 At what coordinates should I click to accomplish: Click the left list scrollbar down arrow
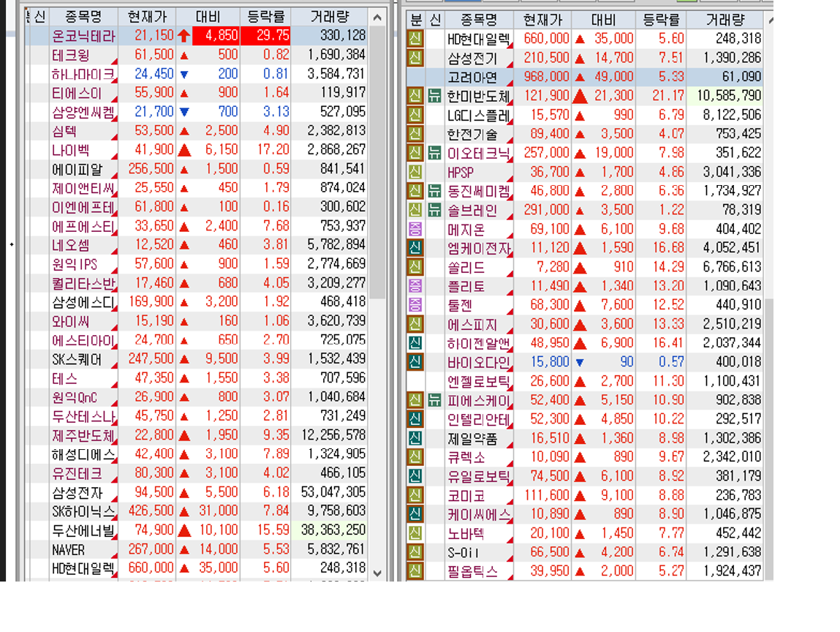coord(377,573)
